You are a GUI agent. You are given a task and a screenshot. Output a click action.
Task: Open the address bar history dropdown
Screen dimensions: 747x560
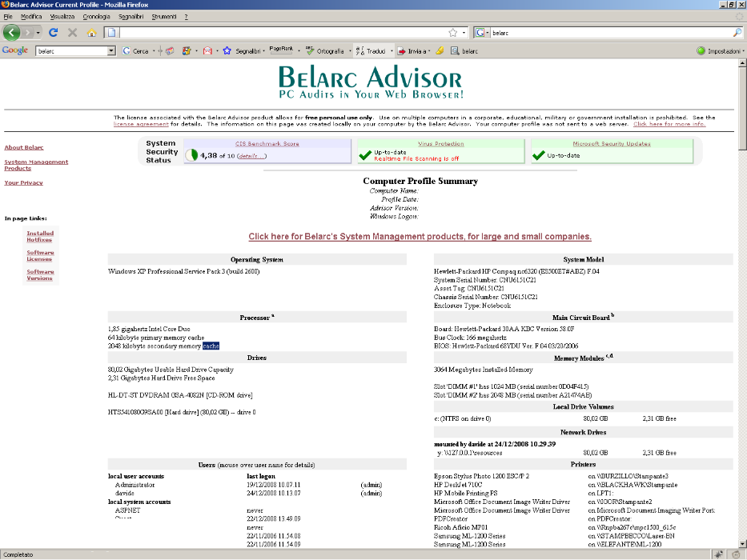coord(464,32)
